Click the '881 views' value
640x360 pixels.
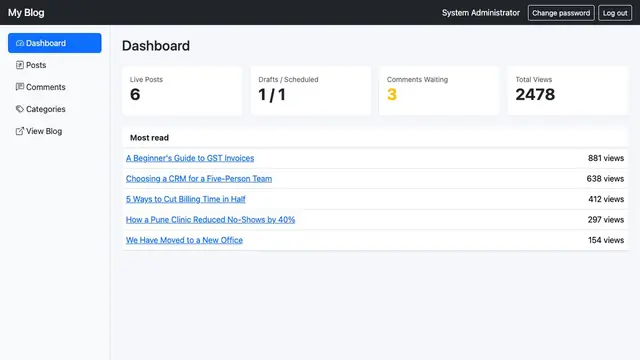tap(606, 158)
